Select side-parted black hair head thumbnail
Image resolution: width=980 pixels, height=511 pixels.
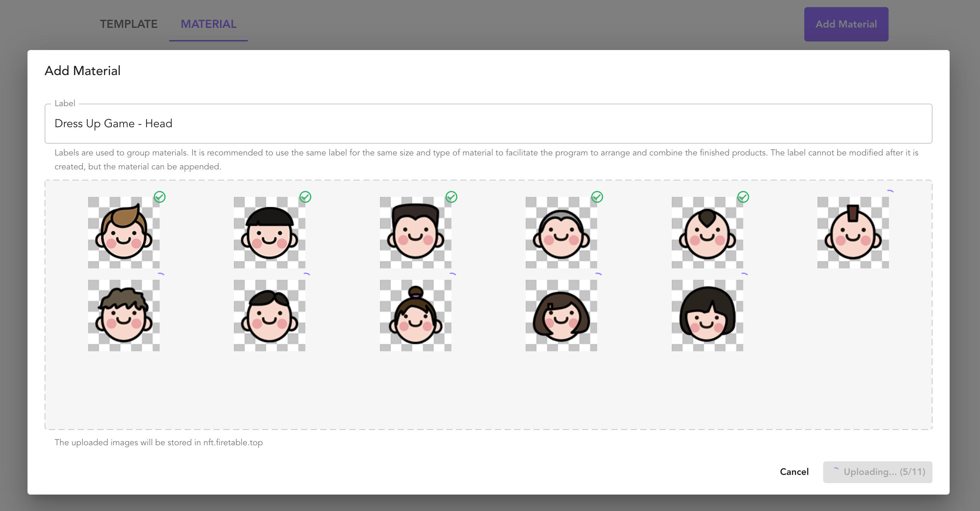tap(269, 316)
